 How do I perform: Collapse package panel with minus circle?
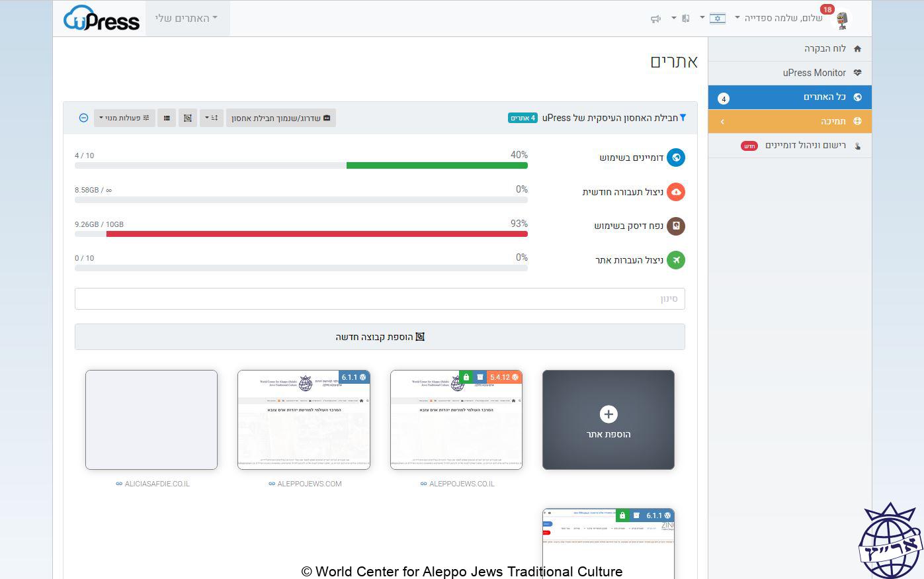coord(83,118)
